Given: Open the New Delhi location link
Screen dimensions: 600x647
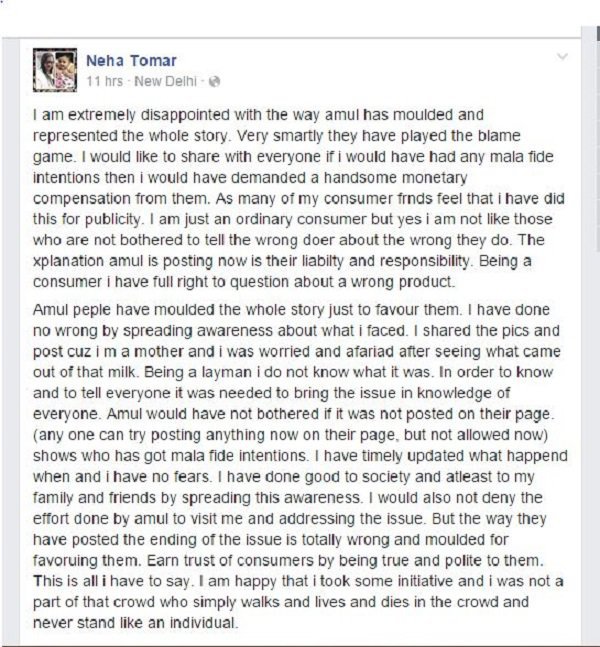Looking at the screenshot, I should click(165, 81).
